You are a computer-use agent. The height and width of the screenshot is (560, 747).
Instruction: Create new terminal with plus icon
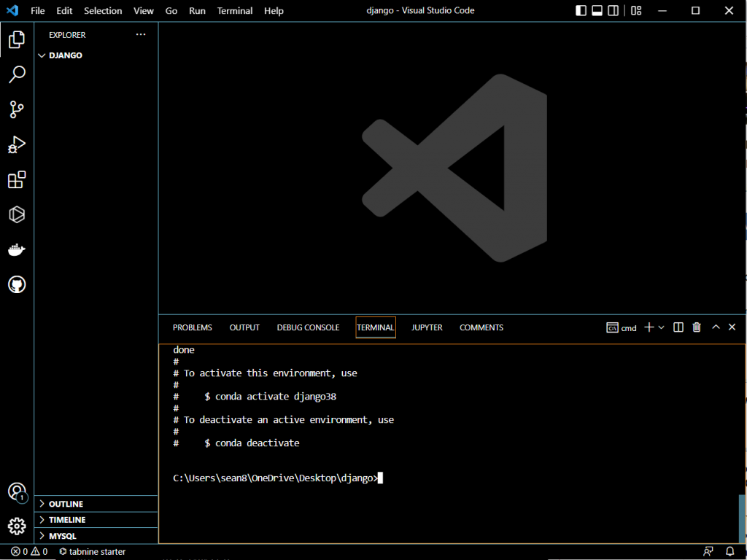click(649, 327)
